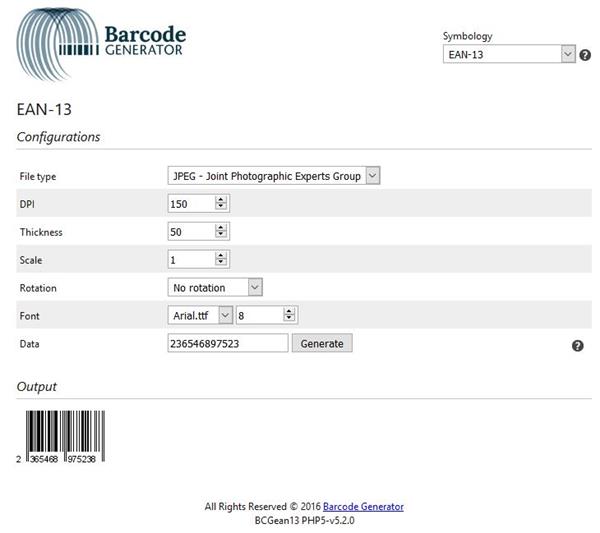
Task: Click the Data label
Action: pyautogui.click(x=29, y=344)
